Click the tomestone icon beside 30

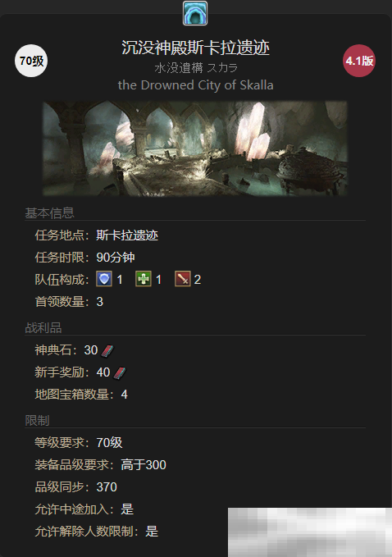coord(107,350)
